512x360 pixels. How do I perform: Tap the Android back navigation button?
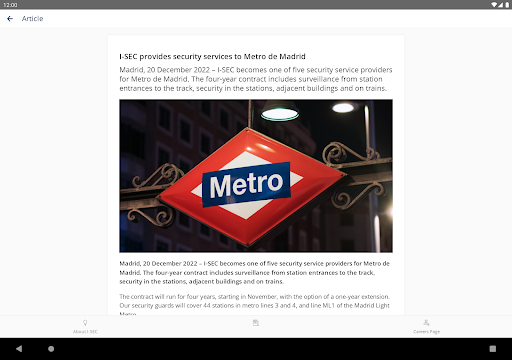coord(19,349)
